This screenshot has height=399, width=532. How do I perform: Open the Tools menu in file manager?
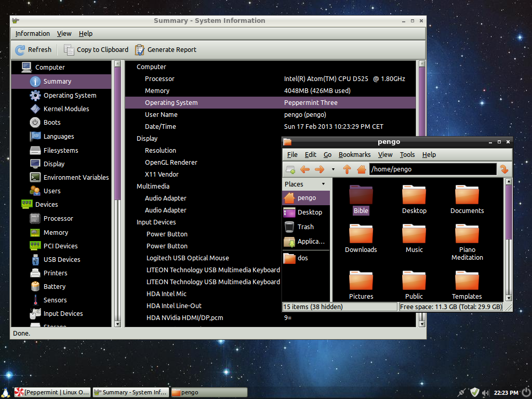pyautogui.click(x=407, y=155)
